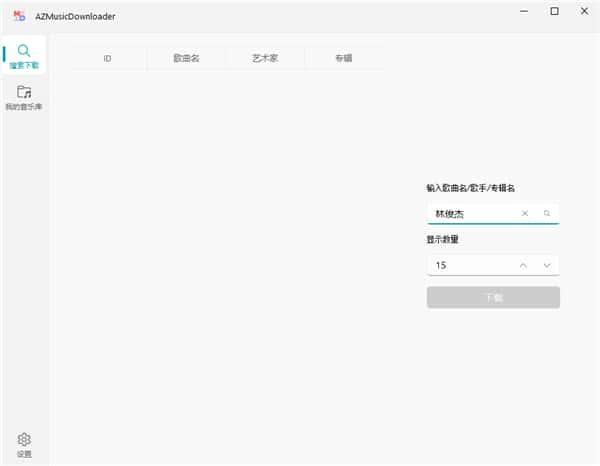Image resolution: width=600 pixels, height=466 pixels.
Task: Clear the search text with X icon
Action: click(525, 213)
